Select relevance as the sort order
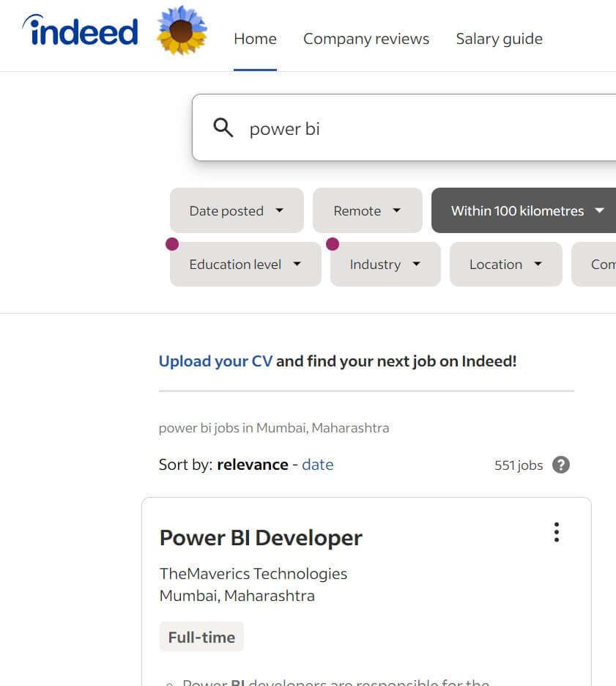616x686 pixels. 253,464
